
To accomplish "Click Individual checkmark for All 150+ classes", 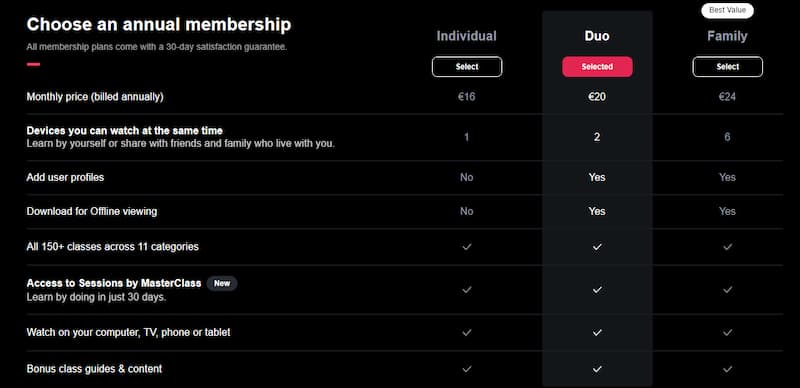I will (466, 247).
